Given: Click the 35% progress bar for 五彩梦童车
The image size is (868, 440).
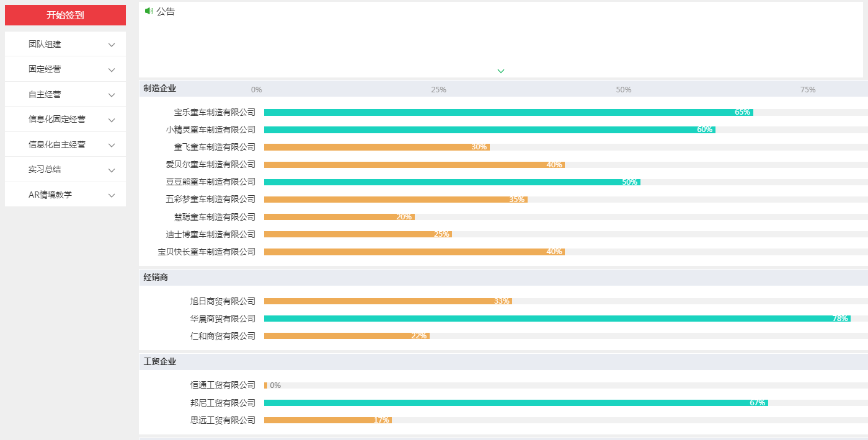Looking at the screenshot, I should point(396,200).
